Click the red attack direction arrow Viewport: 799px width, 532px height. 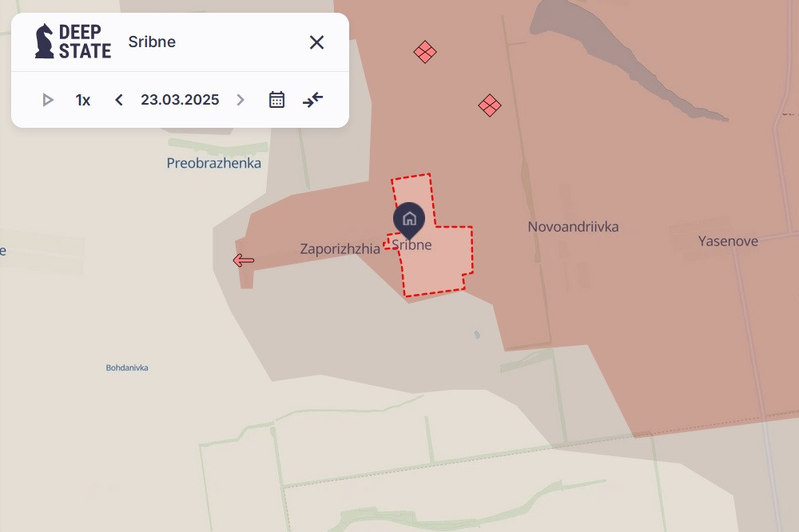(x=243, y=260)
